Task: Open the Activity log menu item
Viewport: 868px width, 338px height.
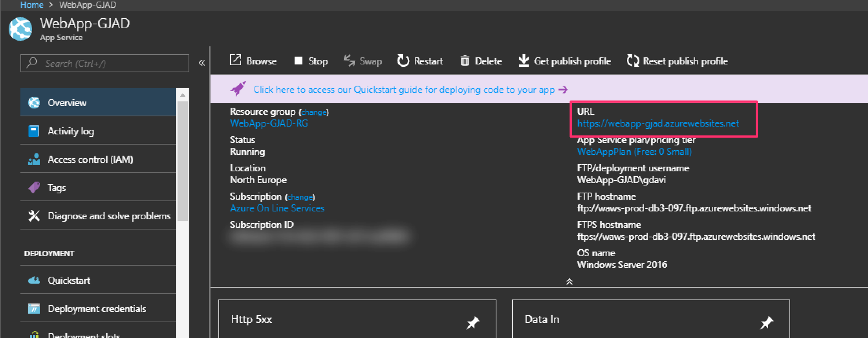Action: pyautogui.click(x=98, y=131)
